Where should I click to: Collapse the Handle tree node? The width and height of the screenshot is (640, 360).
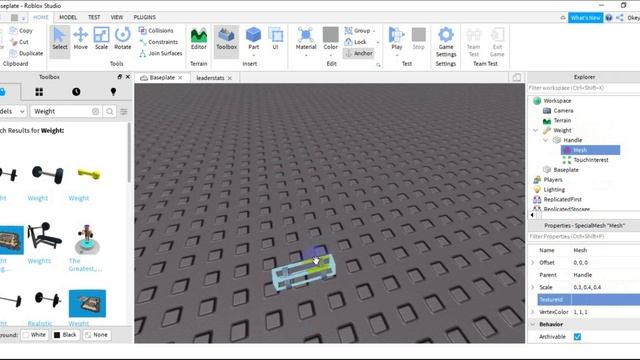(546, 140)
